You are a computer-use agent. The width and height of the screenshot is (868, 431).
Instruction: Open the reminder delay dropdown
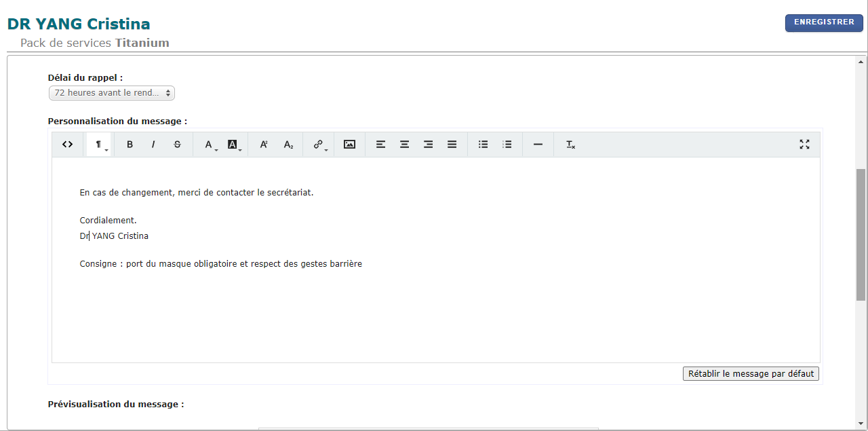pos(111,92)
